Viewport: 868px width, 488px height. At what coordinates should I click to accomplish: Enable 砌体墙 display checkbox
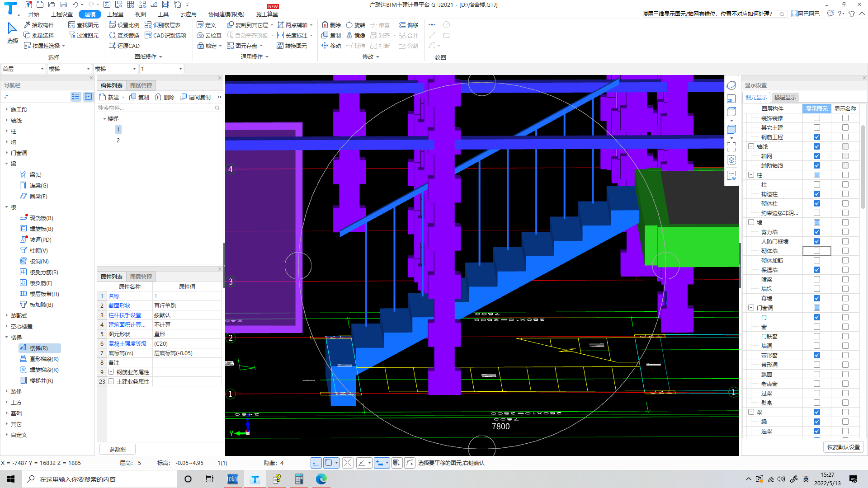tap(816, 251)
